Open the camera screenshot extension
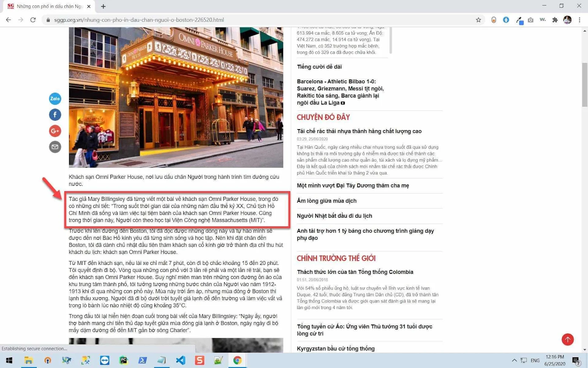 (531, 20)
